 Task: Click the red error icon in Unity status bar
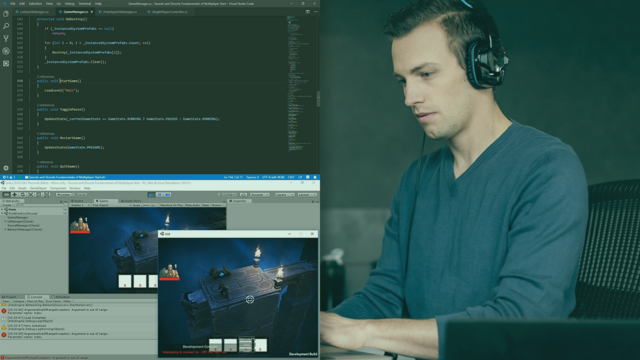[2, 358]
